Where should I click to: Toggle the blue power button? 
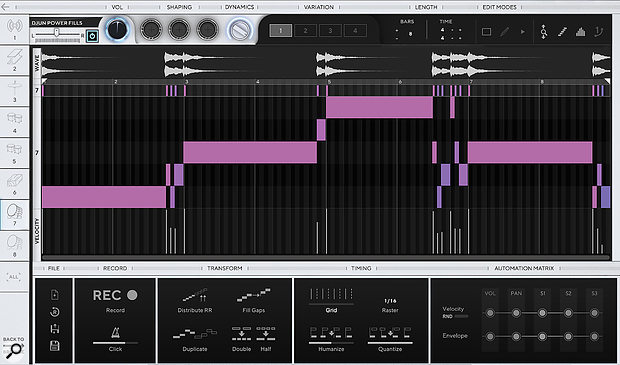[92, 36]
